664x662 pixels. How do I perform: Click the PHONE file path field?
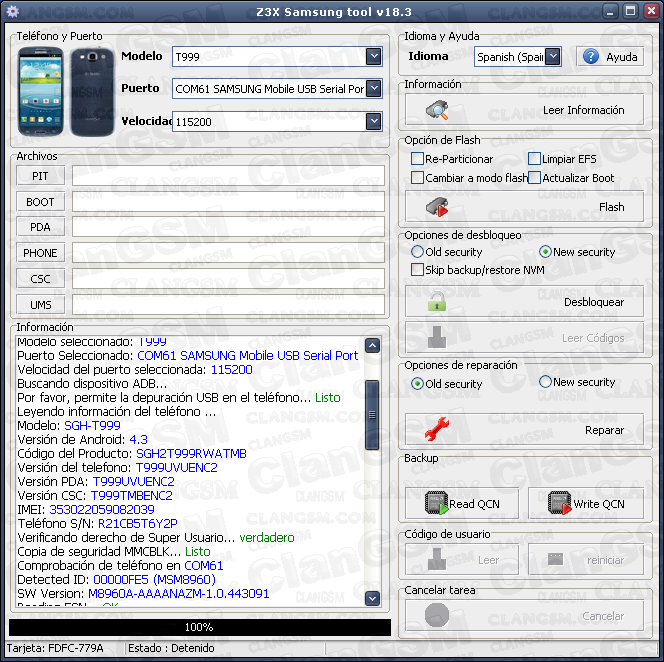[228, 253]
